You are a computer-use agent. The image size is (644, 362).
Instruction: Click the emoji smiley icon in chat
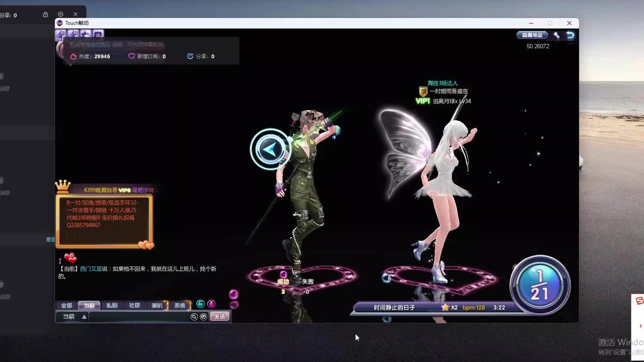(x=203, y=317)
